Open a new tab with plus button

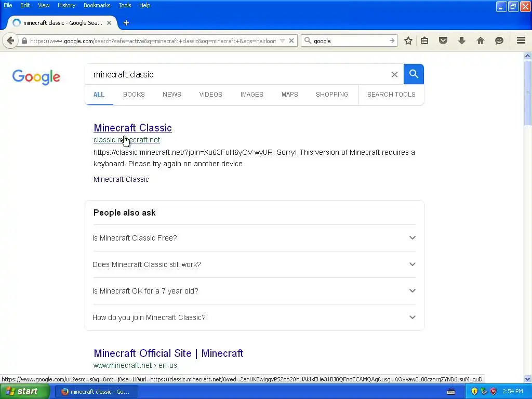coord(126,23)
